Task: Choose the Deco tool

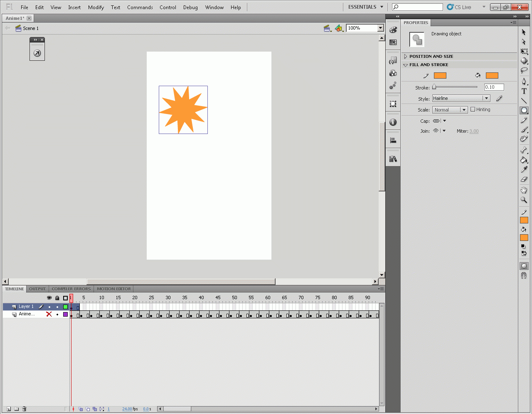Action: coord(524,139)
